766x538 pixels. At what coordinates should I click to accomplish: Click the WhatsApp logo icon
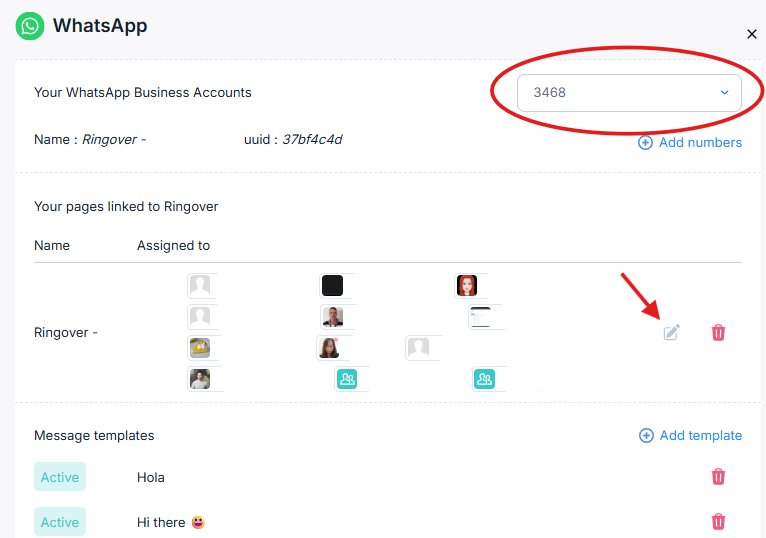[x=30, y=26]
